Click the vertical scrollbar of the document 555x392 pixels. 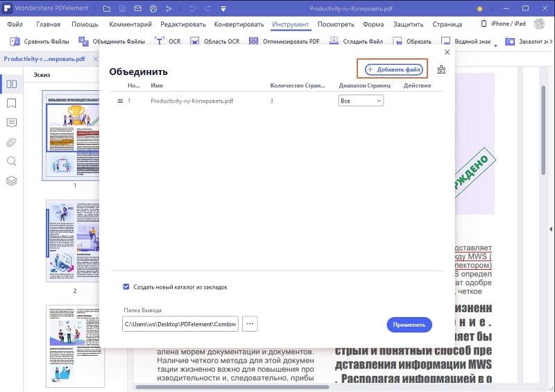(543, 130)
